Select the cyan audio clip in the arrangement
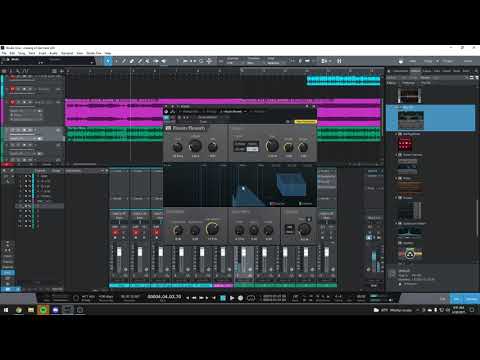Screen dimensions: 480x360 343,80
